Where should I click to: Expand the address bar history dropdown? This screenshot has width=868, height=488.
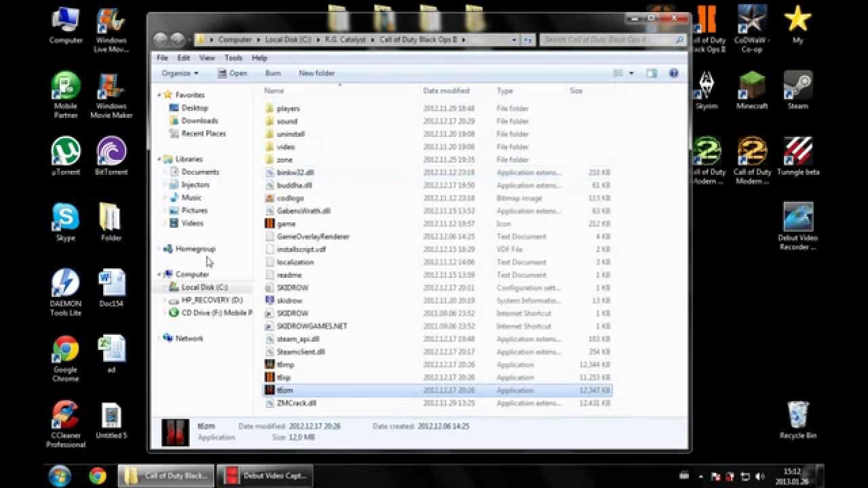pos(514,40)
